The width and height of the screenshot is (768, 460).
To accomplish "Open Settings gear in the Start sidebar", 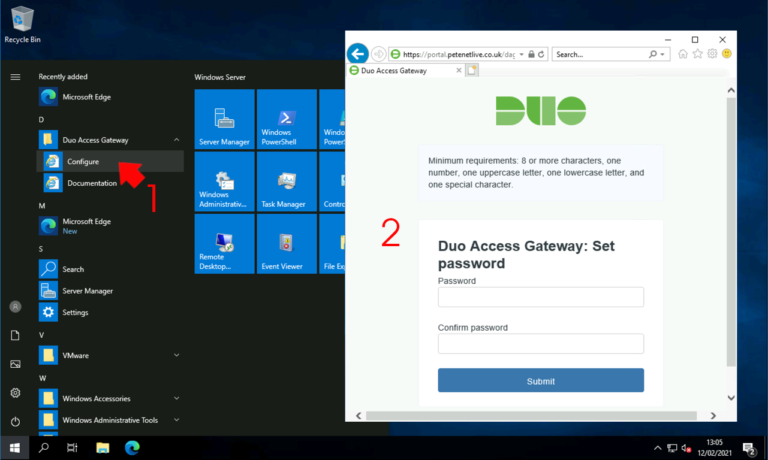I will [x=15, y=393].
